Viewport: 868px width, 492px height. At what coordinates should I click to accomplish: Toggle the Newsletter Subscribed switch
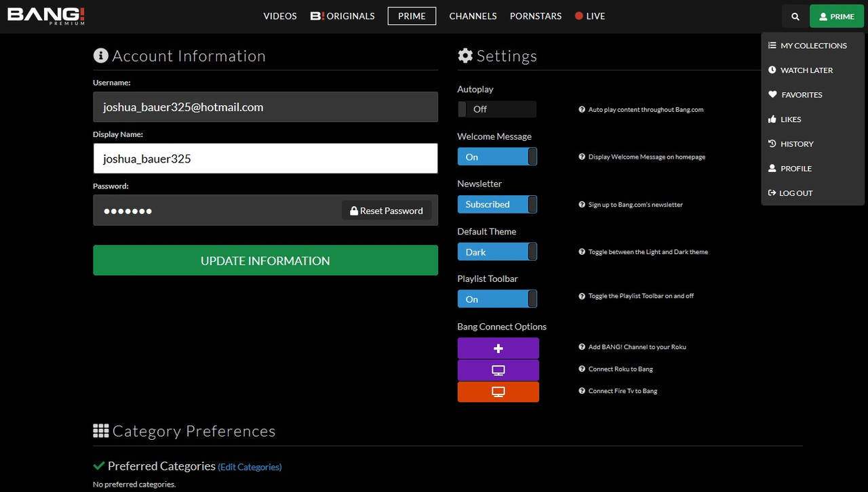(x=497, y=204)
